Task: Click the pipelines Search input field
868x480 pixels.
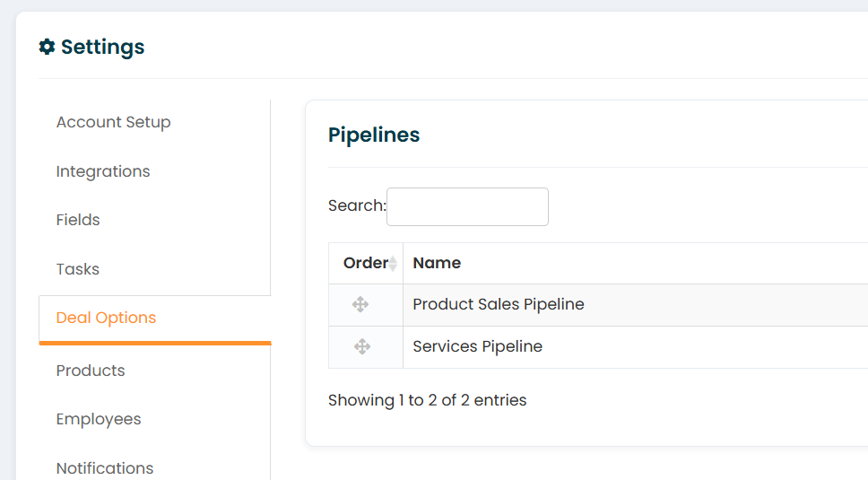Action: tap(467, 206)
